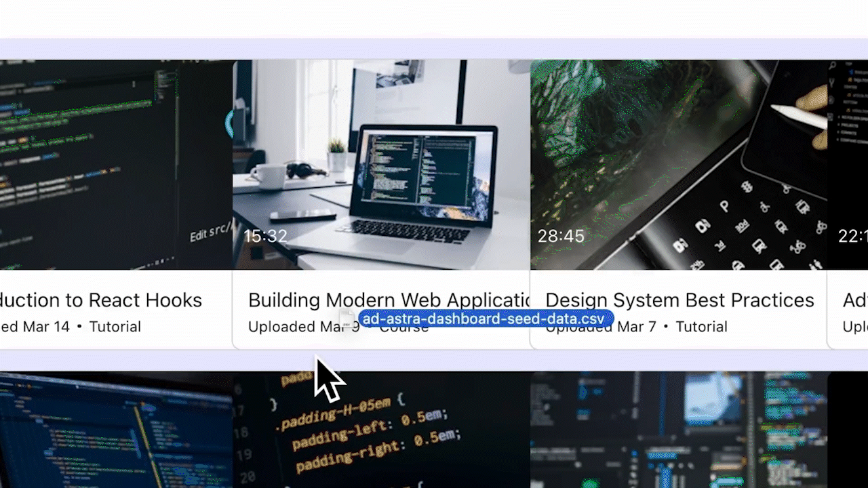Screen dimensions: 868x488
Task: Click the "Tutorial" tag beside Mar 14
Action: [x=115, y=327]
